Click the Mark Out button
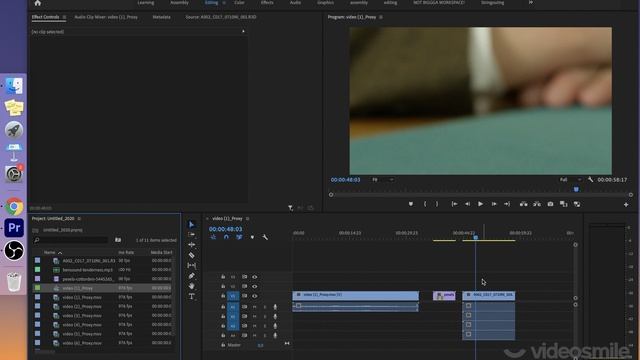Image resolution: width=640 pixels, height=360 pixels. click(437, 204)
